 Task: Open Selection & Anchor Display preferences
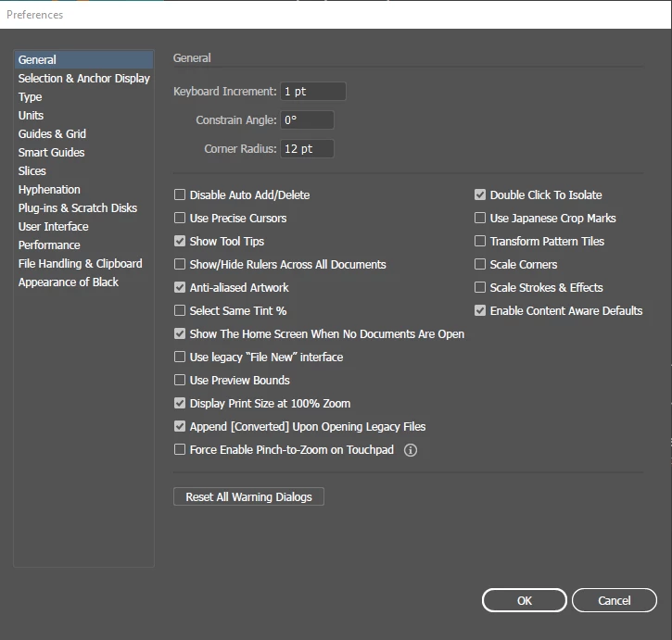pos(84,79)
